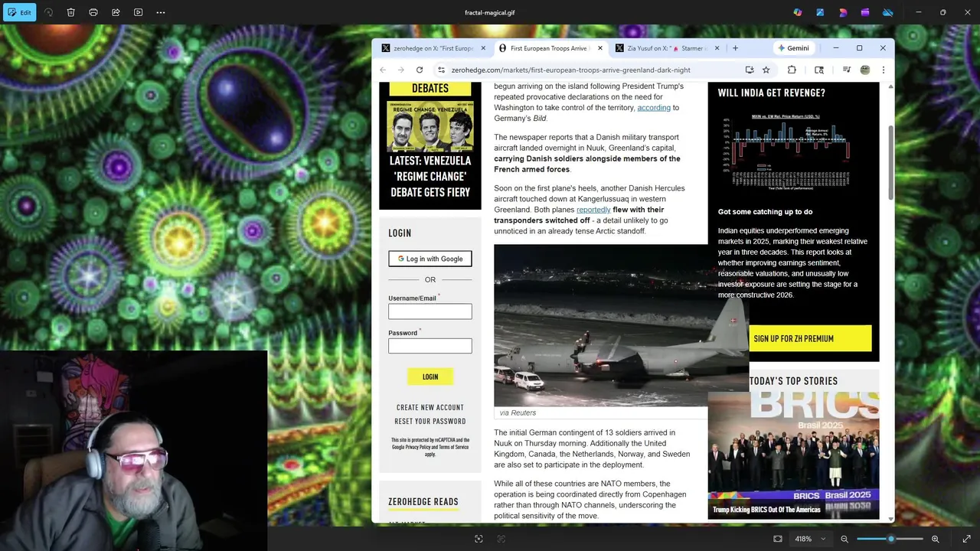Share the image using the share icon
This screenshot has height=551, width=980.
pyautogui.click(x=116, y=12)
